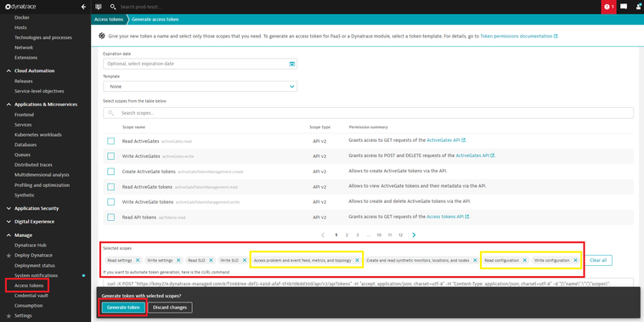This screenshot has width=644, height=322.
Task: Check the Write ActiveGates scope
Action: click(111, 156)
